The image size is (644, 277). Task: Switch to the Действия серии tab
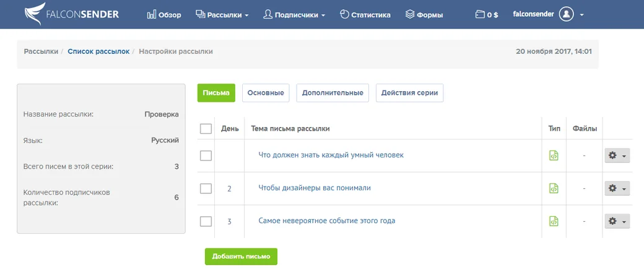409,93
